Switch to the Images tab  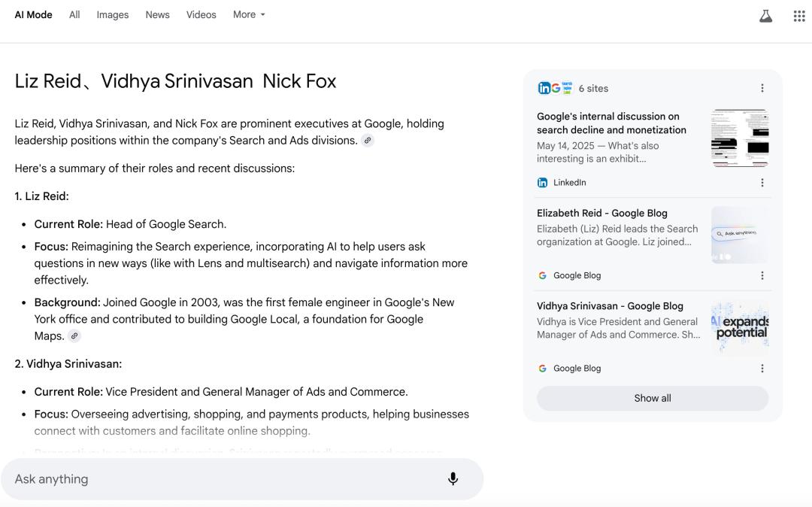click(112, 14)
